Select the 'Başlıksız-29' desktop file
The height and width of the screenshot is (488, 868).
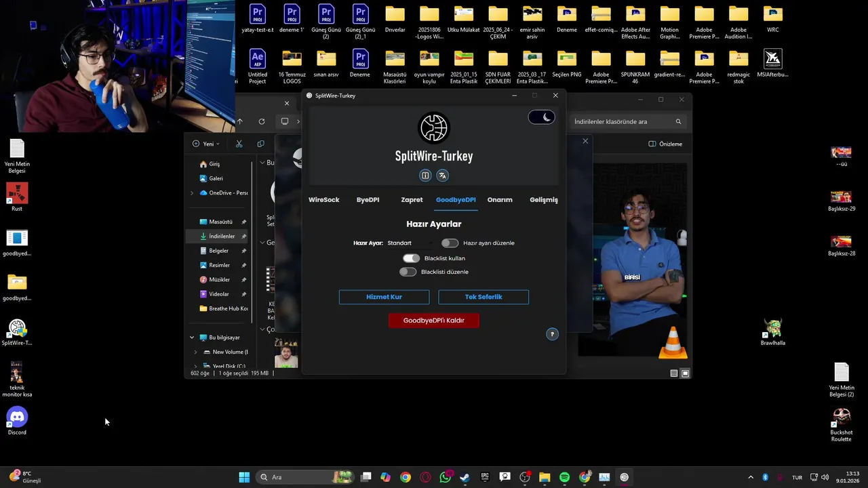[x=842, y=199]
